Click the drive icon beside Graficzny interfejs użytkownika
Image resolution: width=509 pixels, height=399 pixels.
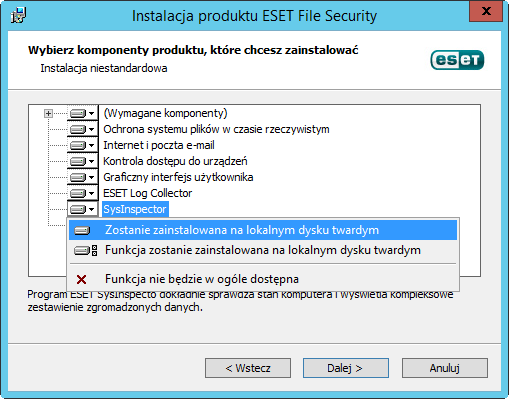(78, 177)
